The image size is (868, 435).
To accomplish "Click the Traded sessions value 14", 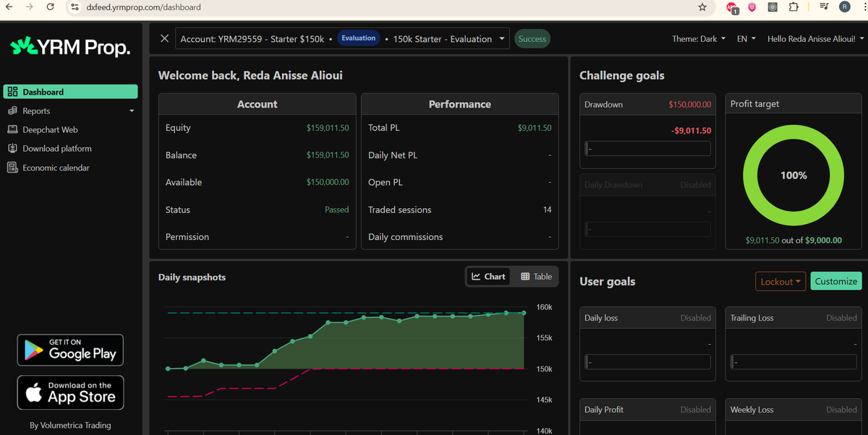I will (547, 210).
